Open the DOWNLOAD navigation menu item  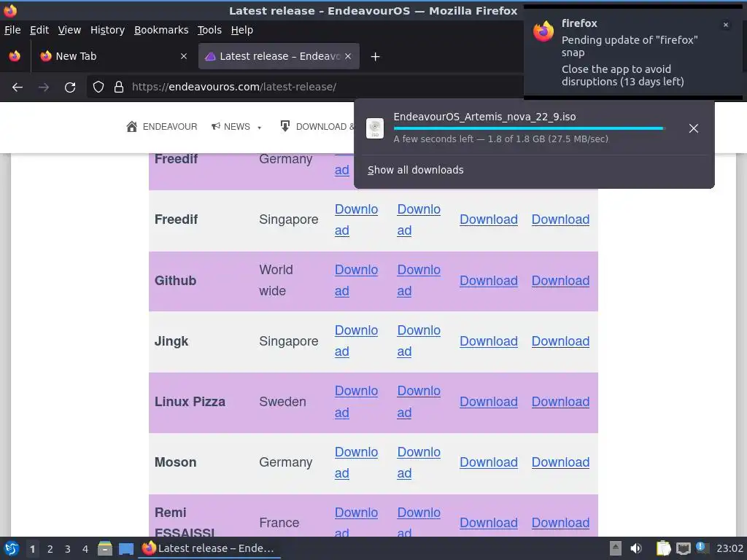tap(317, 127)
